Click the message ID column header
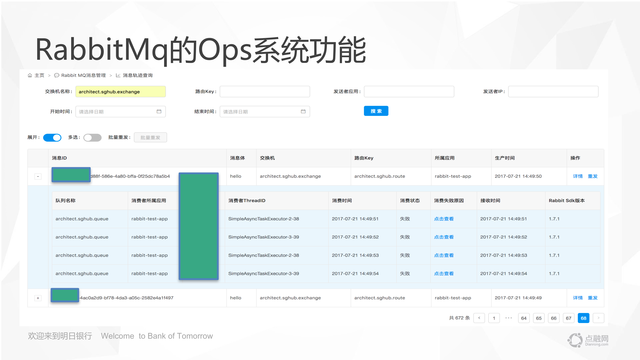 pyautogui.click(x=60, y=158)
